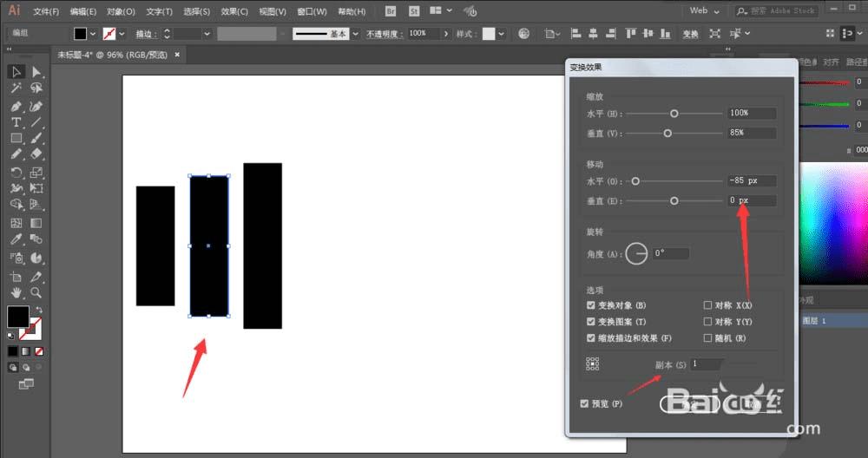Select the Paintbrush tool
The width and height of the screenshot is (868, 458).
(36, 138)
